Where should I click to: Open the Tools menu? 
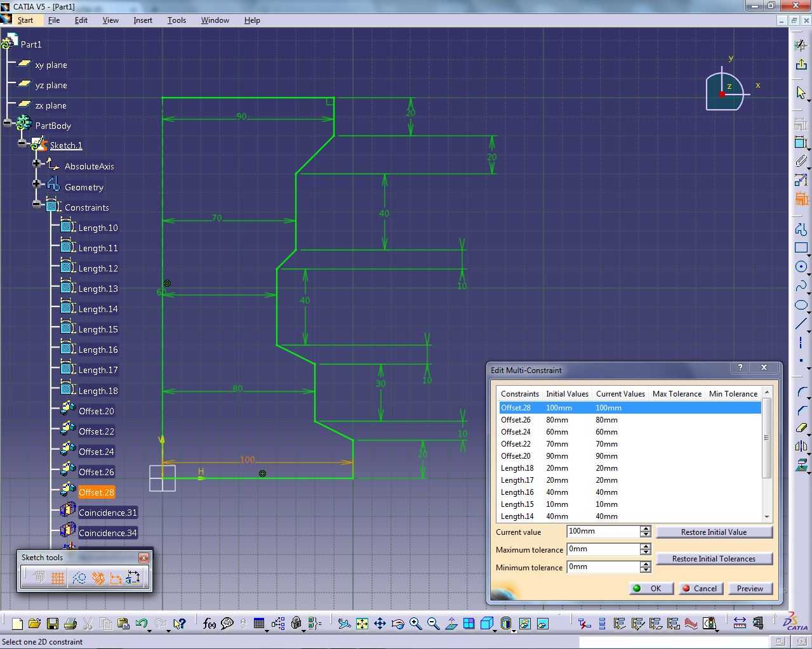(x=176, y=20)
